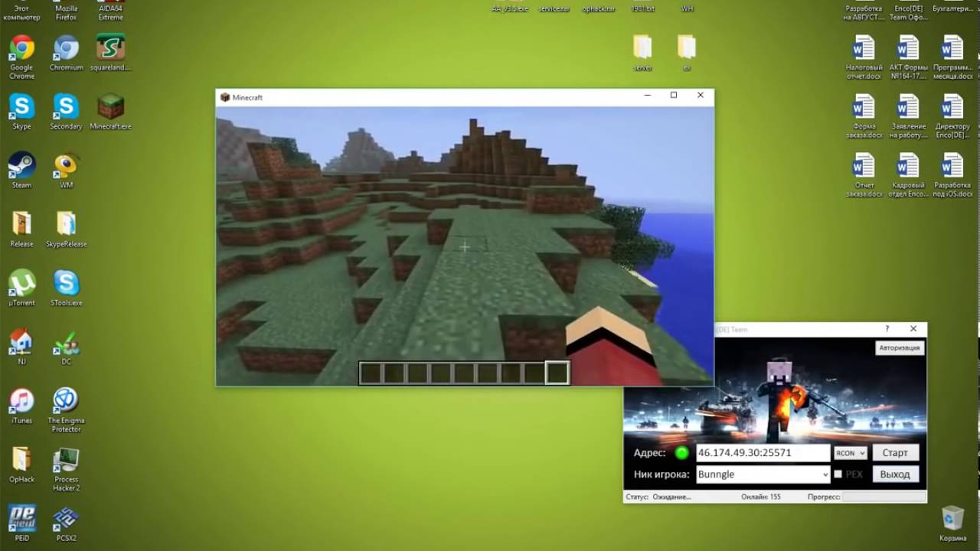
Task: Click the green connection status indicator
Action: (x=681, y=453)
